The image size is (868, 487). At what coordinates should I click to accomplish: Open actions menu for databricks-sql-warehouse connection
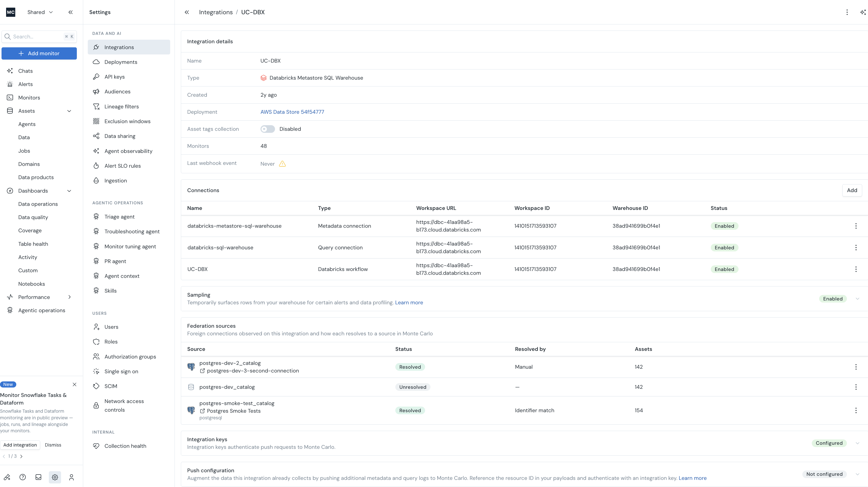(x=856, y=247)
